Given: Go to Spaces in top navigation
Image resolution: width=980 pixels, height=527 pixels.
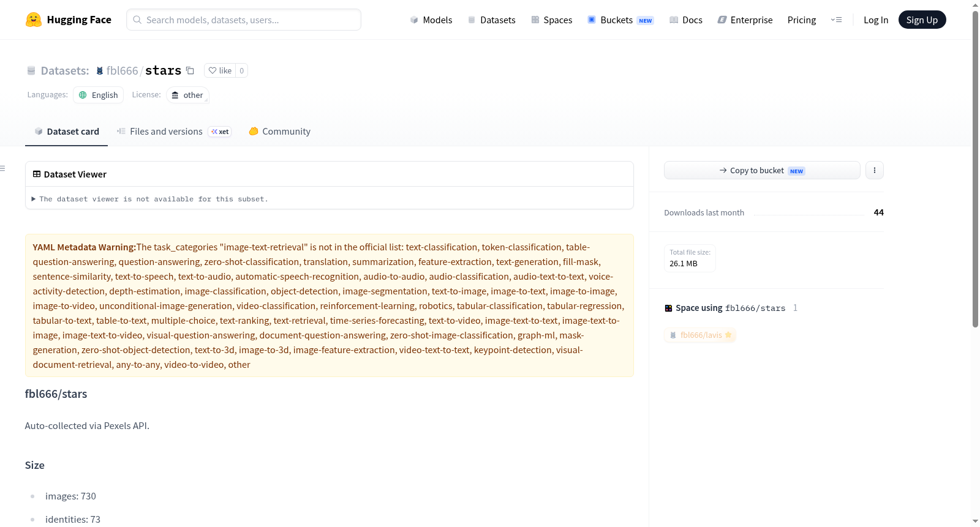Looking at the screenshot, I should coord(552,20).
